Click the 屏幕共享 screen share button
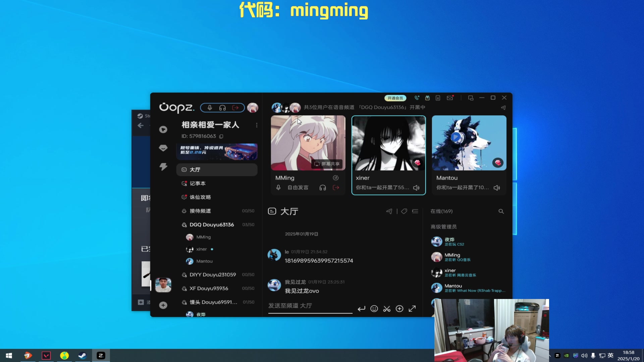Image resolution: width=644 pixels, height=362 pixels. pyautogui.click(x=327, y=164)
